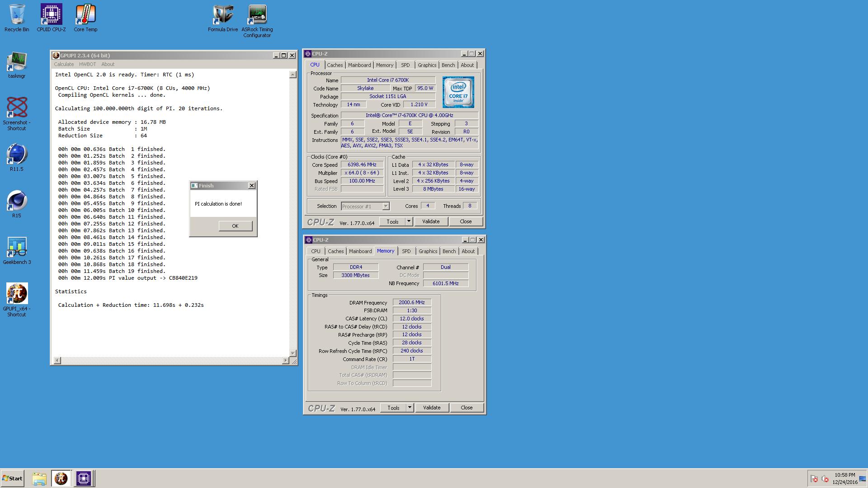Launch CPUID CPU-Z desktop shortcut
This screenshot has width=868, height=488.
51,18
